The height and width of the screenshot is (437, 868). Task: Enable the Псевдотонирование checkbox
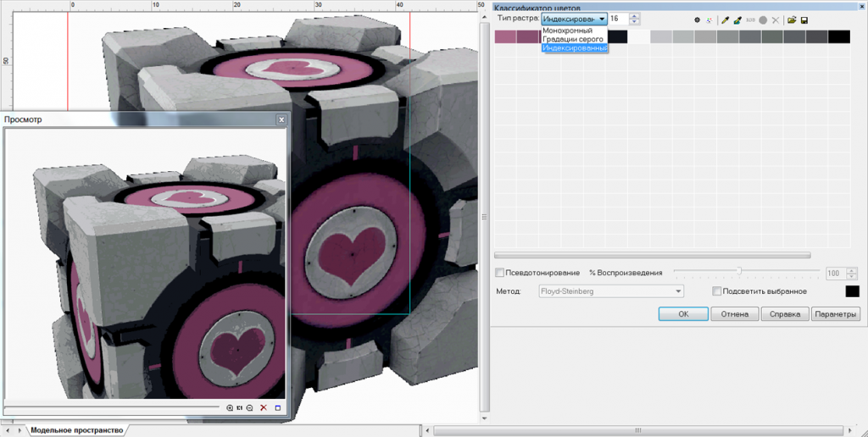499,273
